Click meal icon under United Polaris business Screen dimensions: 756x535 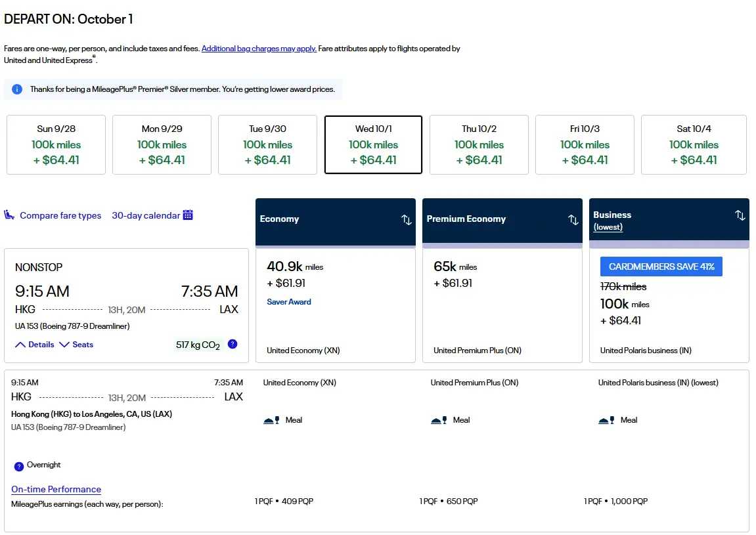606,420
